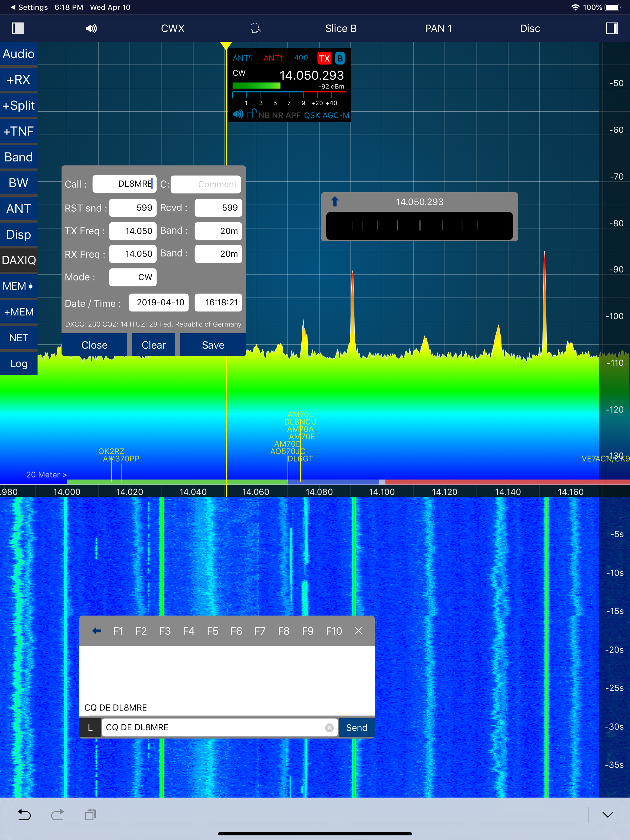The width and height of the screenshot is (630, 840).
Task: Toggle APF audio peak filter
Action: coord(293,115)
